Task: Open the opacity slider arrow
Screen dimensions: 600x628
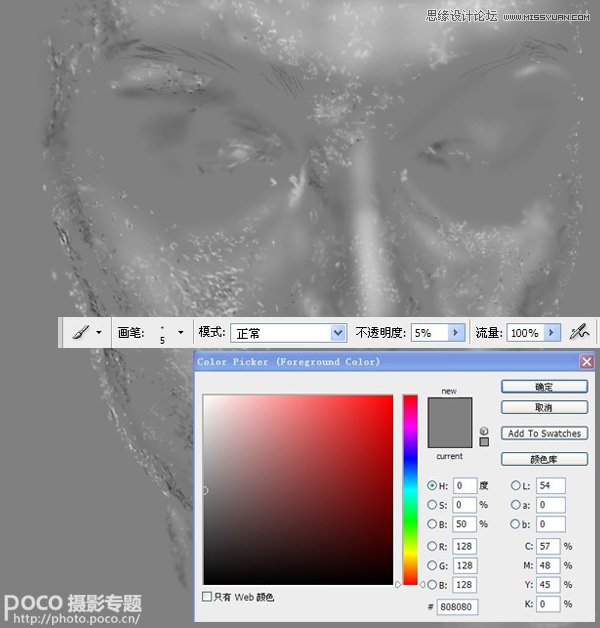Action: 456,332
